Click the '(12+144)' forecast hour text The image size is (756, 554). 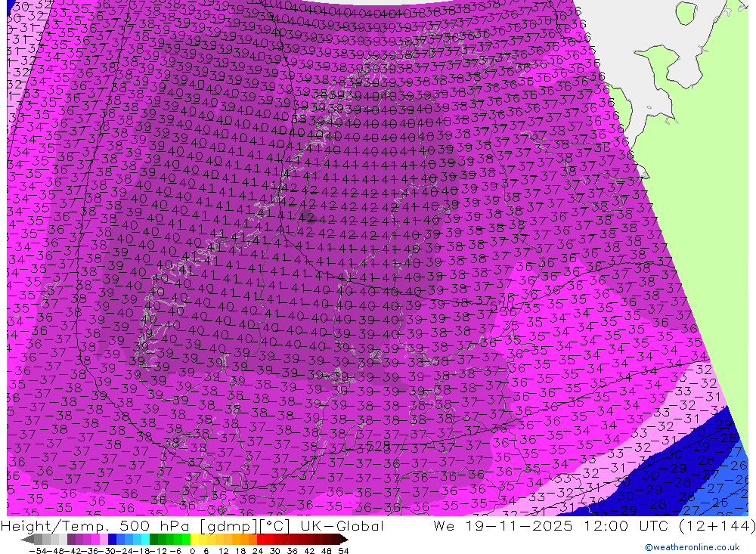(x=717, y=525)
